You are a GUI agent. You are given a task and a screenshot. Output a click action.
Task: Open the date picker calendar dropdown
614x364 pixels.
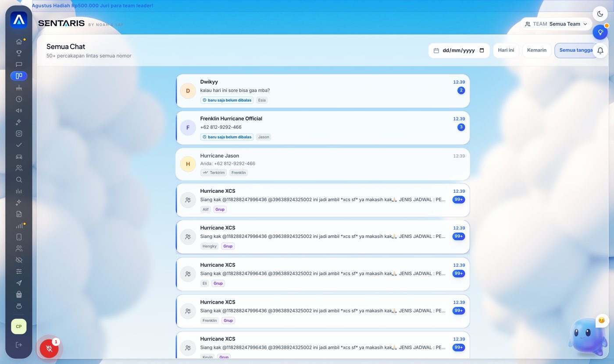[482, 50]
